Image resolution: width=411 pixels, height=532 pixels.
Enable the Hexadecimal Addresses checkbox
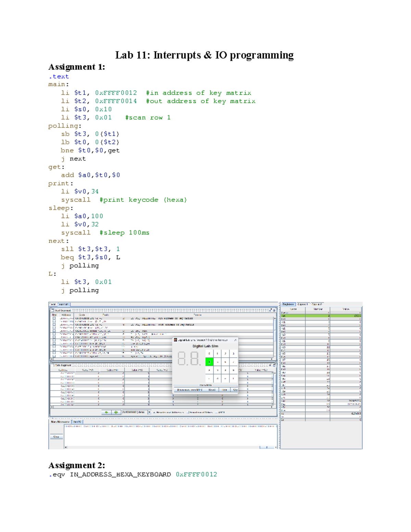[x=154, y=412]
